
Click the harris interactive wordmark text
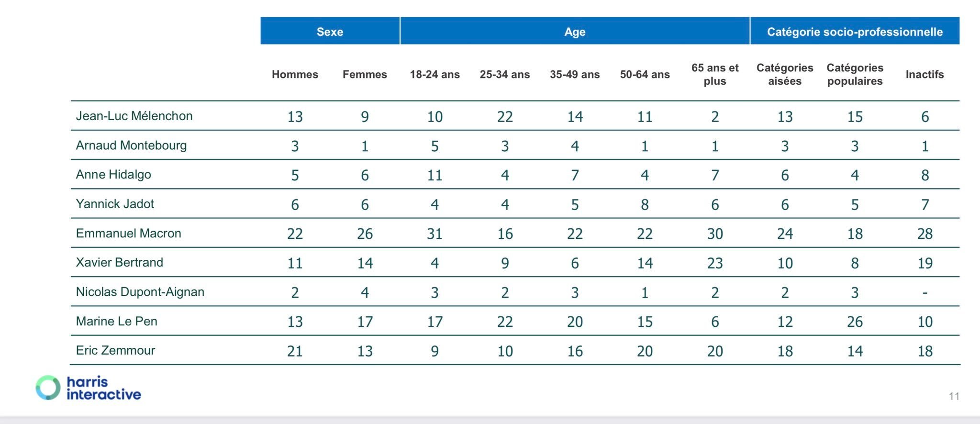tap(104, 388)
